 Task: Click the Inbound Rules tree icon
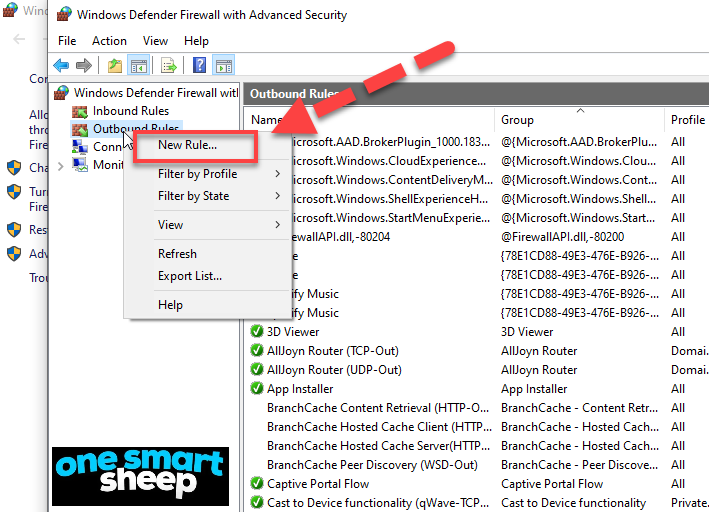coord(80,111)
